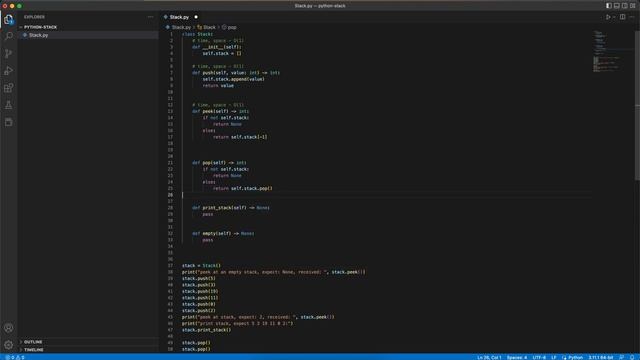Click the Python 3.11.1 interpreter status item

pyautogui.click(x=601, y=357)
